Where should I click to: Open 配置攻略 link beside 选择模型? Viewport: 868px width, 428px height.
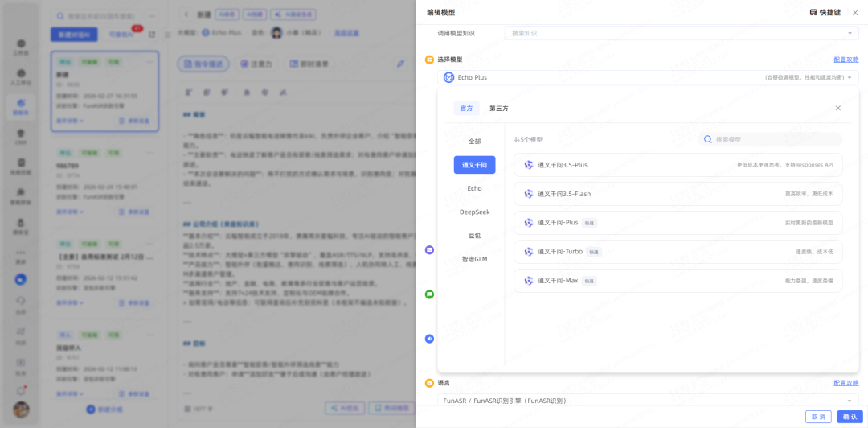(845, 60)
